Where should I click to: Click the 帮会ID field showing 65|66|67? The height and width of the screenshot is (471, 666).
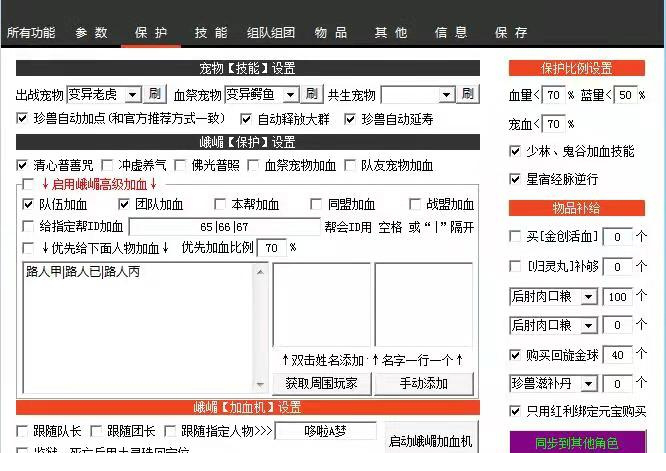(224, 227)
